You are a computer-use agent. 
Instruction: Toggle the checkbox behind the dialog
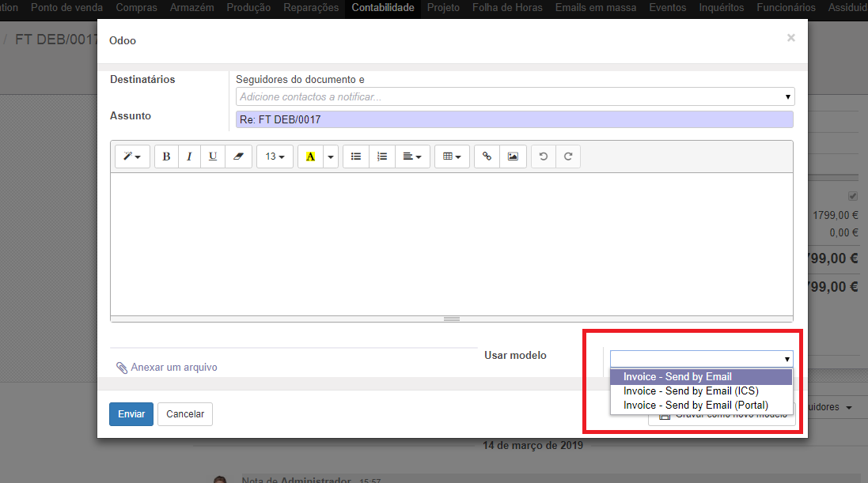click(853, 196)
